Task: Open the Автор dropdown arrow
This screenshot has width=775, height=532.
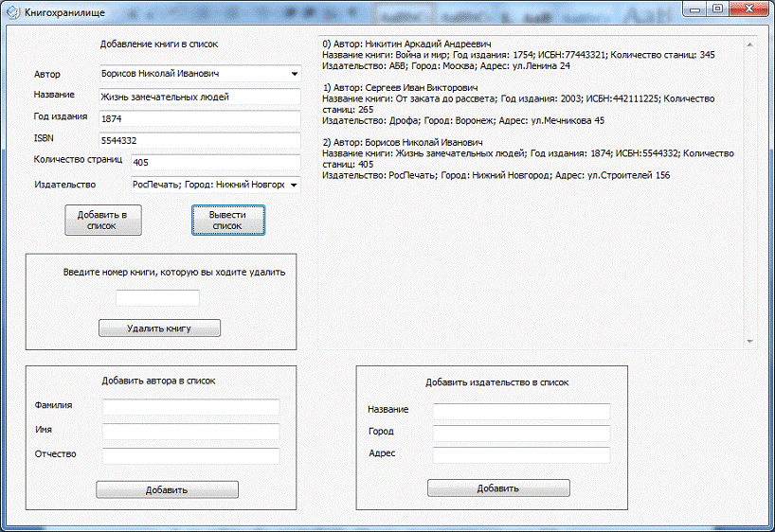Action: click(x=295, y=74)
